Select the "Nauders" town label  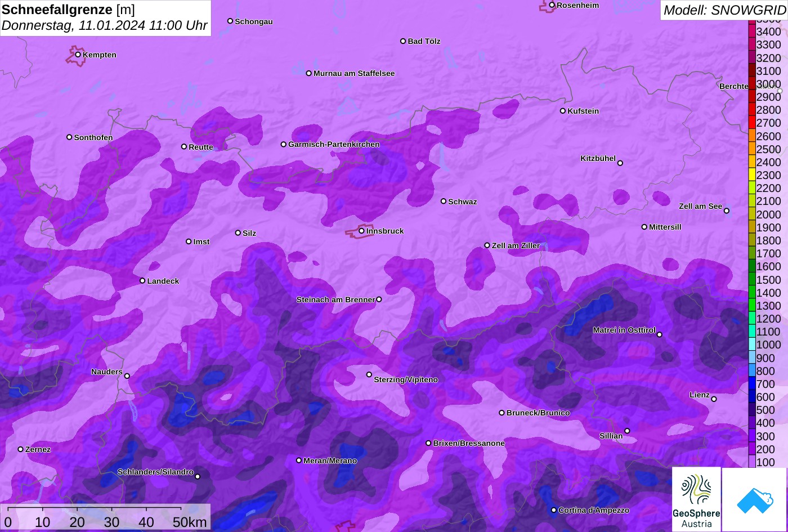tap(107, 372)
